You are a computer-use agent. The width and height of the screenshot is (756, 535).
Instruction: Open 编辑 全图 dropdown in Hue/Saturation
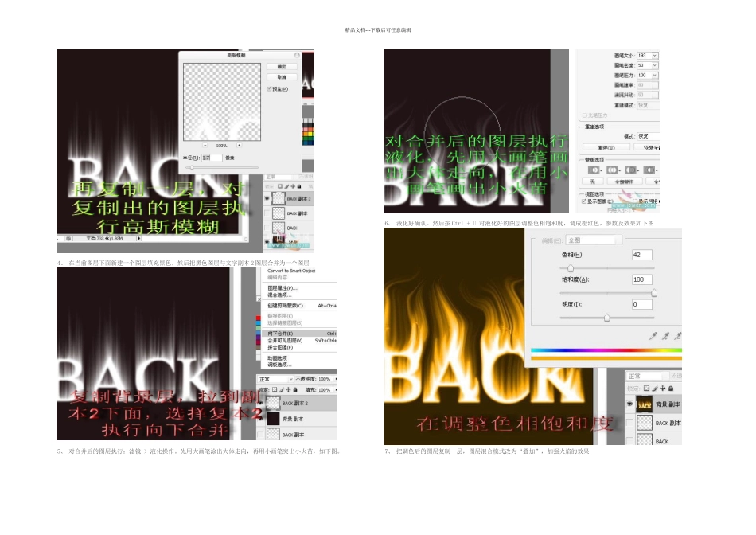tap(594, 240)
